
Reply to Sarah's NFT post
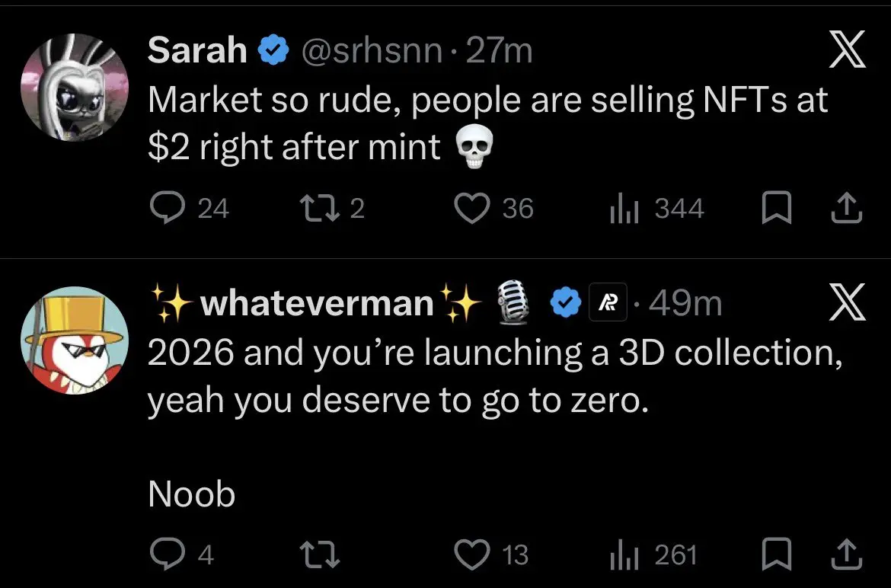(x=164, y=208)
